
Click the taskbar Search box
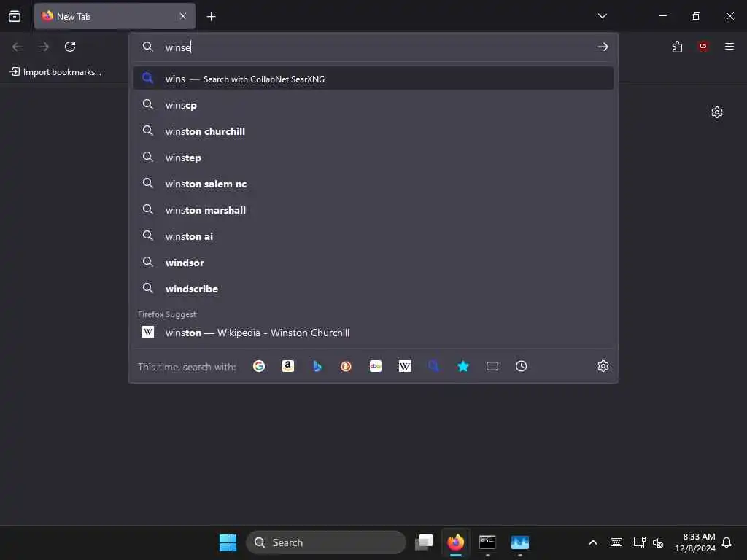tap(326, 542)
